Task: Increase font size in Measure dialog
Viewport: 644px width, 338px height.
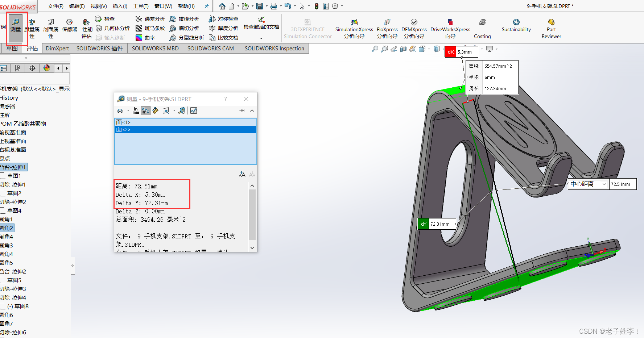Action: 242,175
